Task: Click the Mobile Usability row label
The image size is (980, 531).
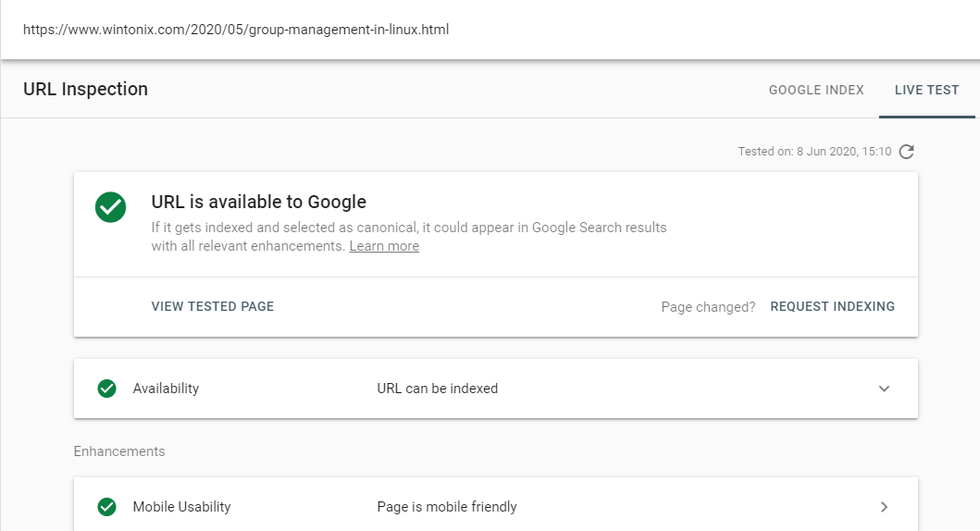Action: pos(182,507)
